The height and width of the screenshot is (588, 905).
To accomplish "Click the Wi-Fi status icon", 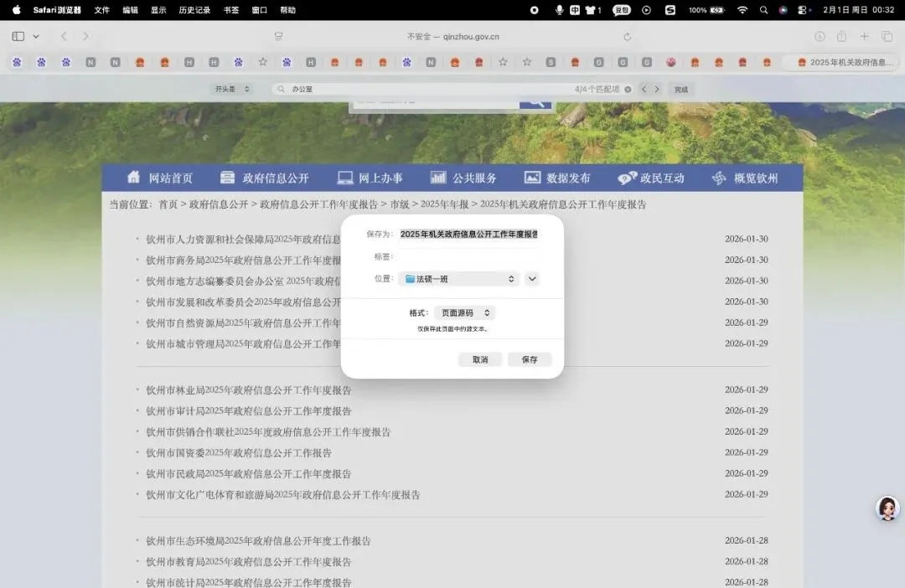I will 742,10.
